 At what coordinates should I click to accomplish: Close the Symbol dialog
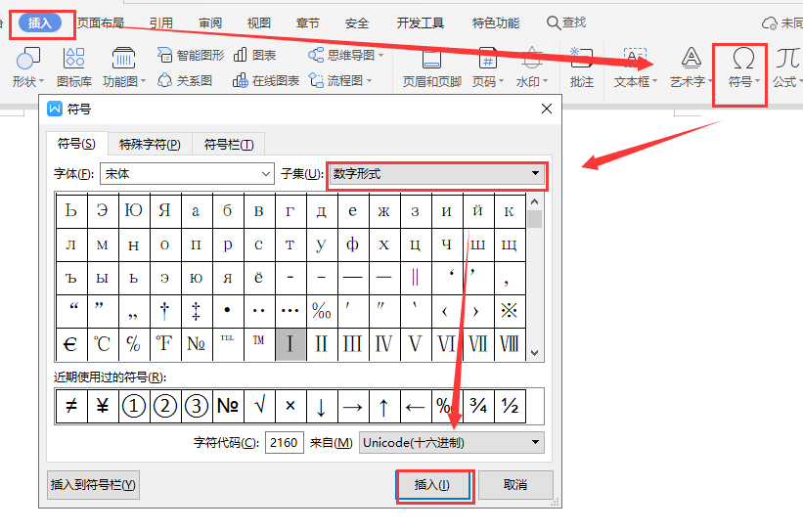click(x=547, y=109)
